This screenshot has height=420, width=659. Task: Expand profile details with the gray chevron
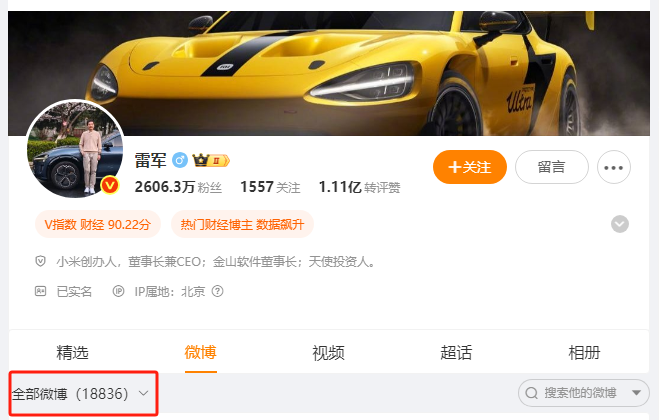619,224
